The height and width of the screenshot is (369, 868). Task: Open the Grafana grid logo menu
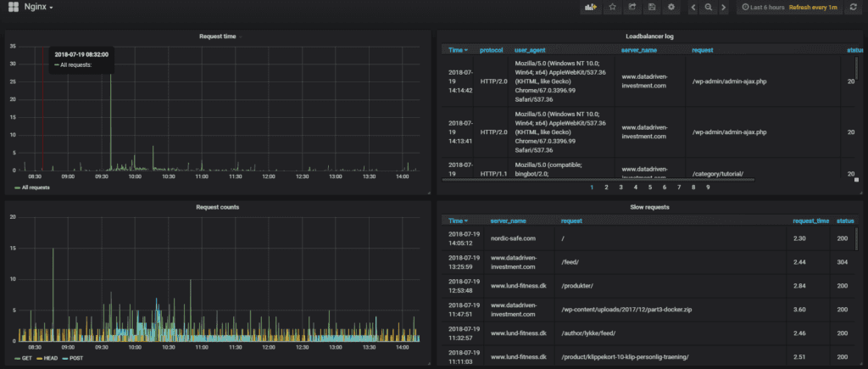14,7
